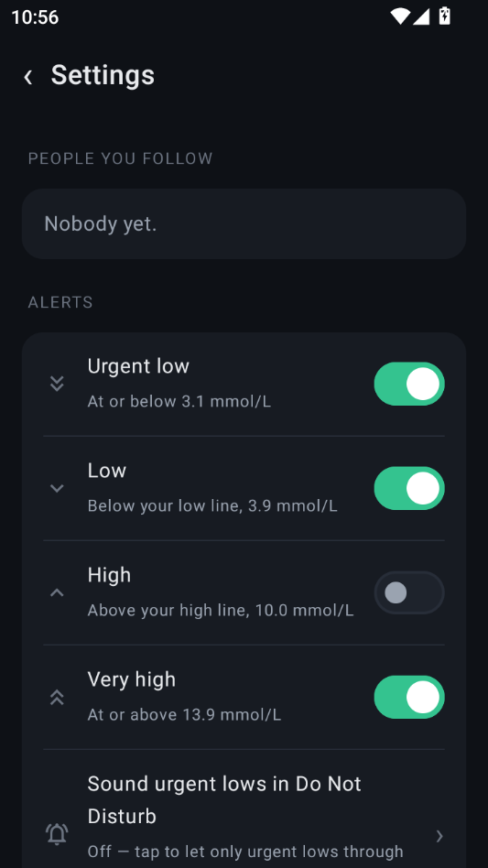
Task: Select the Very high alert row title
Action: [132, 679]
